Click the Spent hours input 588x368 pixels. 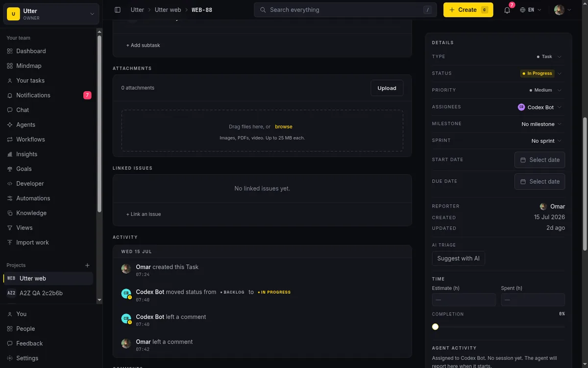tap(533, 300)
